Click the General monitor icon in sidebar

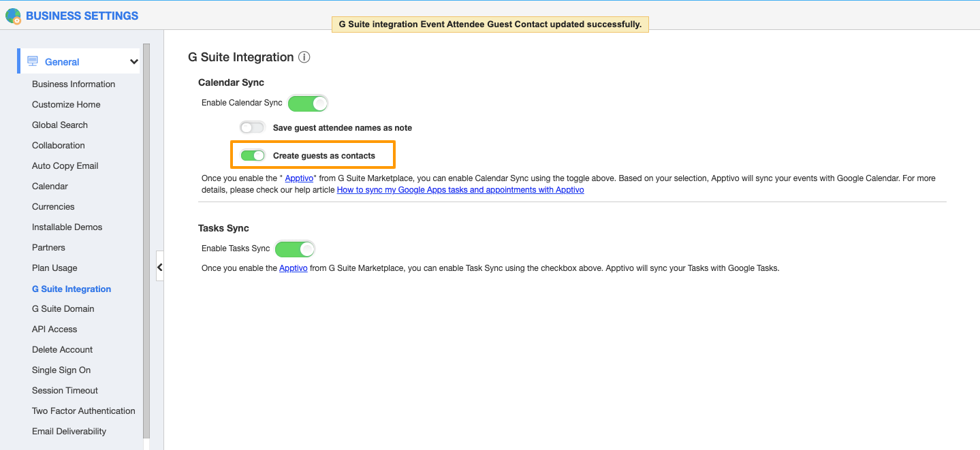32,61
